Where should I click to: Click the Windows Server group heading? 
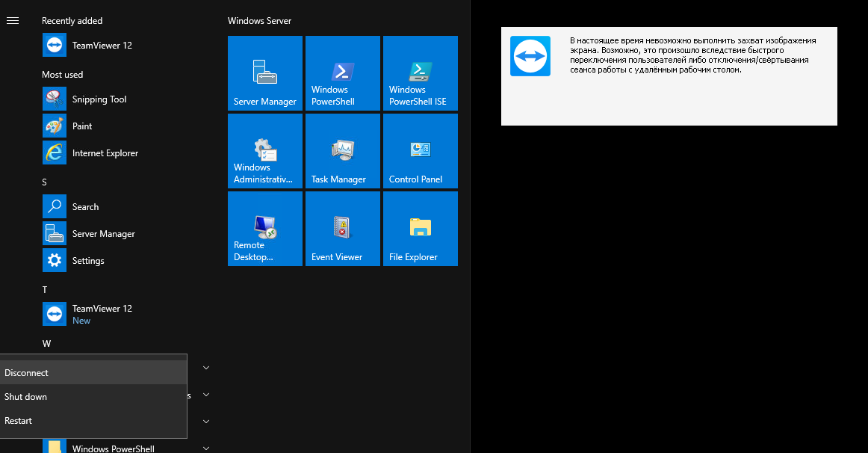click(259, 20)
